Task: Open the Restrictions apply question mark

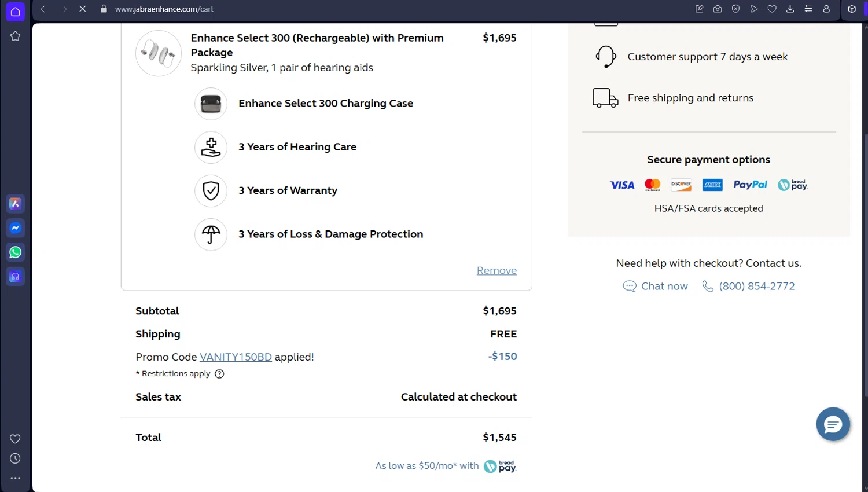Action: (x=219, y=374)
